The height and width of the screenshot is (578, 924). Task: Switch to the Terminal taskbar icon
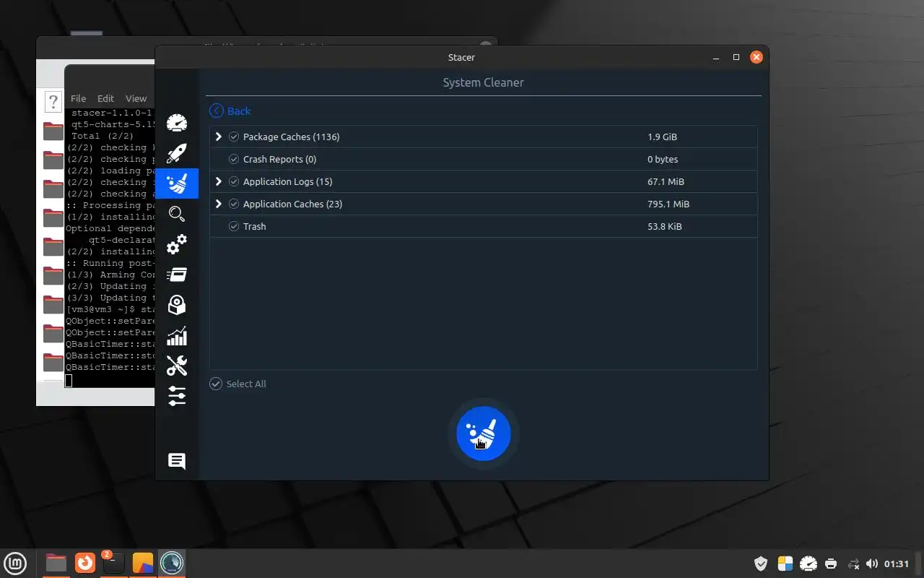point(114,562)
